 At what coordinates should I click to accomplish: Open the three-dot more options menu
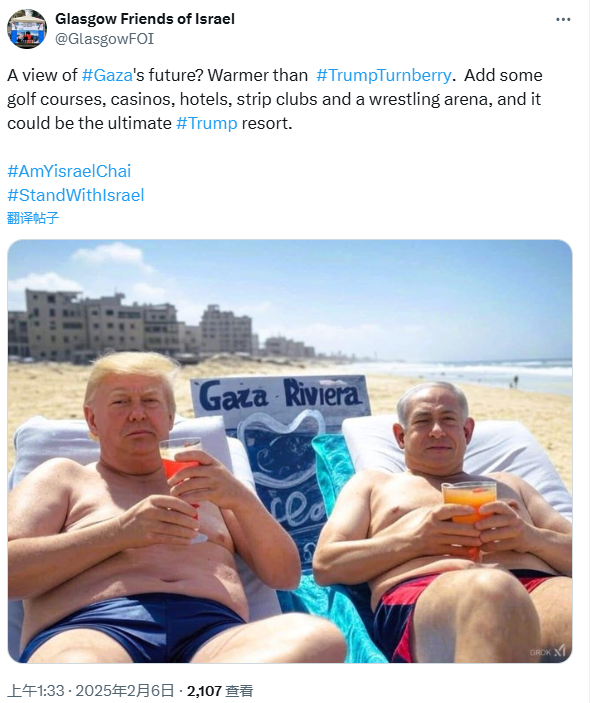coord(563,19)
